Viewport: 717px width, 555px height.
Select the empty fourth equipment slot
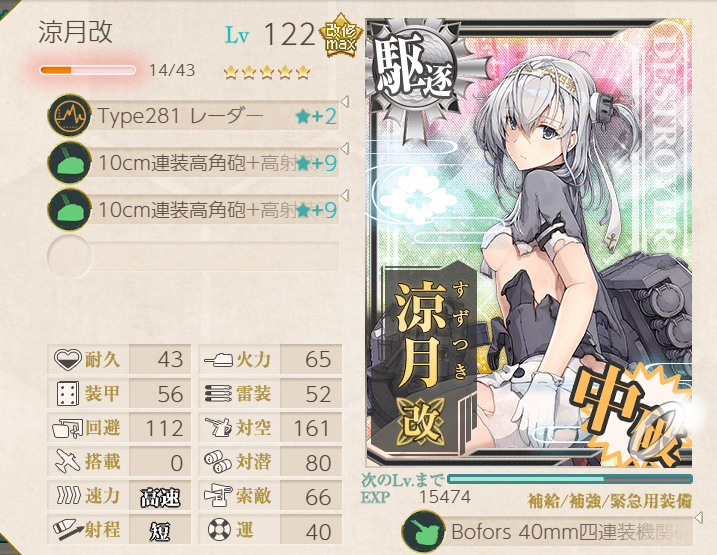point(193,256)
